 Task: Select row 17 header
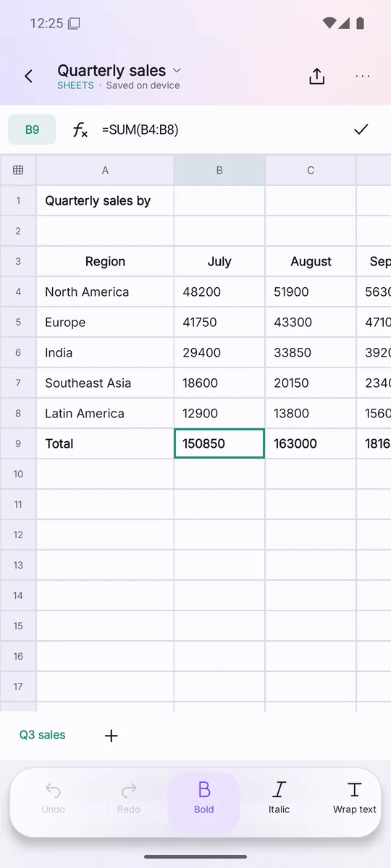point(18,686)
